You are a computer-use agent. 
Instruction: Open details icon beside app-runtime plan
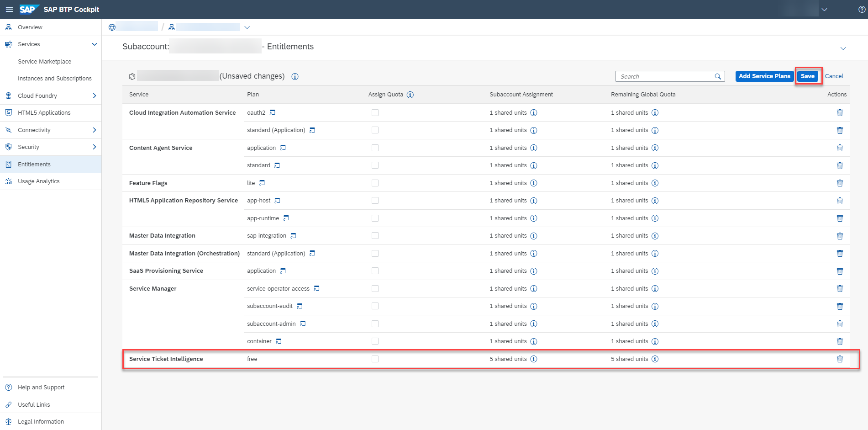click(x=286, y=218)
